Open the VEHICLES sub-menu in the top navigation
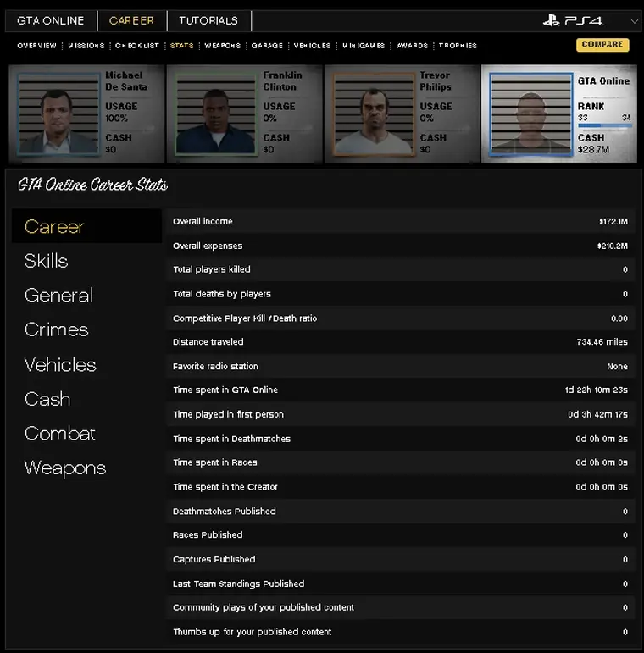Screen dimensions: 644x653 pos(312,46)
